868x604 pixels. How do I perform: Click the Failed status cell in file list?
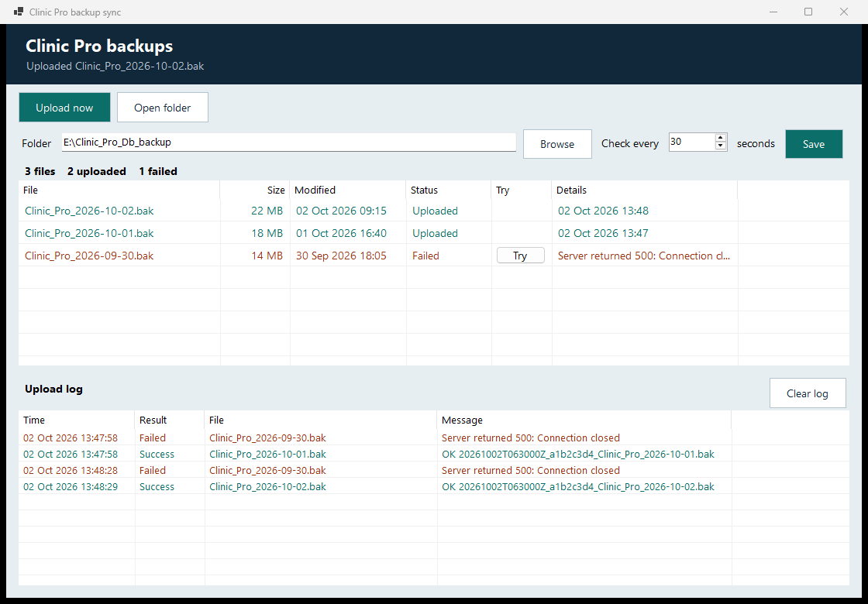[x=425, y=256]
